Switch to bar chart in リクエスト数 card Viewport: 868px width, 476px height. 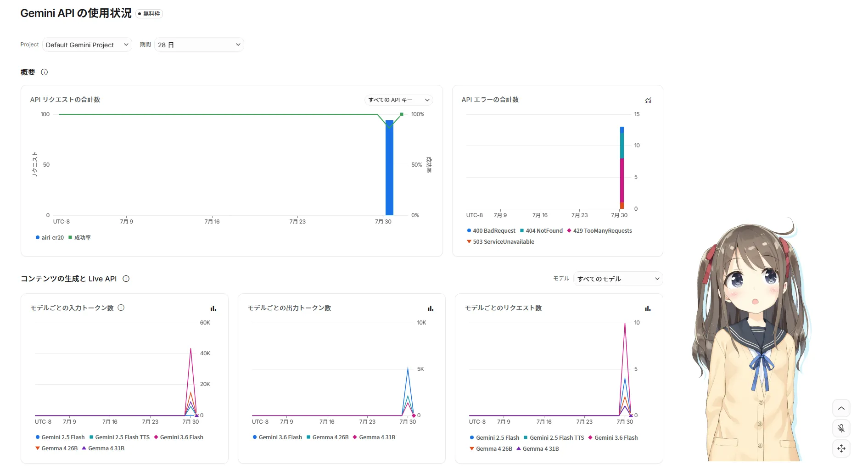[648, 308]
